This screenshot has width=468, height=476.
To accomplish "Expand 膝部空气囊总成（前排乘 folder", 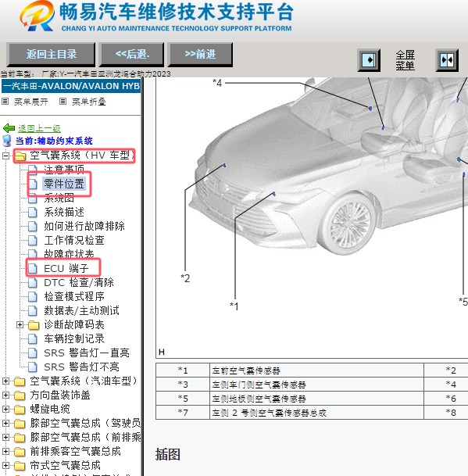I will click(x=5, y=437).
